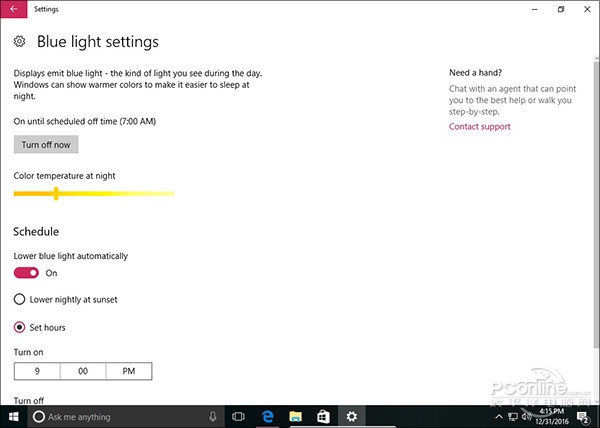Click the Cortana microphone icon

pos(213,416)
